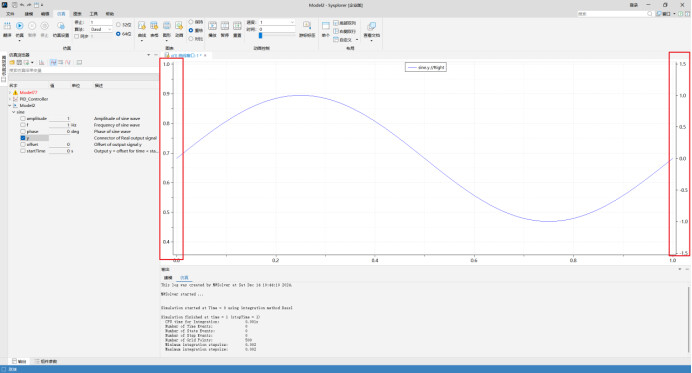Screen dimensions: 692x373
Task: Click the animation Play (播放) icon
Action: point(212,26)
